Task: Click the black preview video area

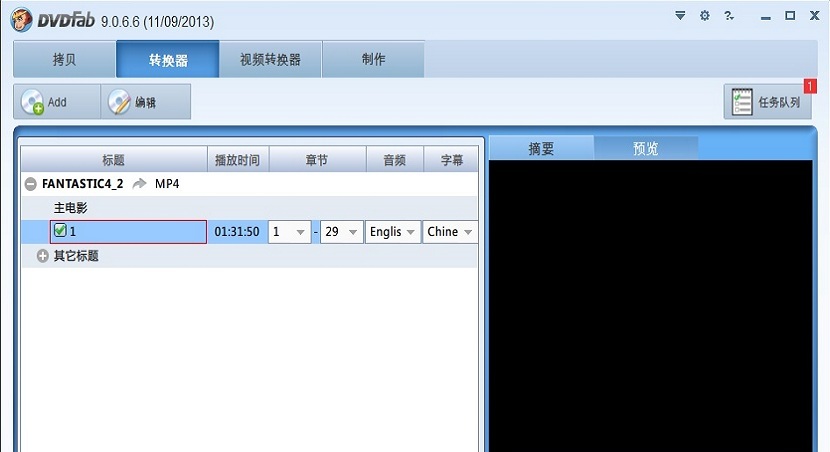Action: coord(650,306)
